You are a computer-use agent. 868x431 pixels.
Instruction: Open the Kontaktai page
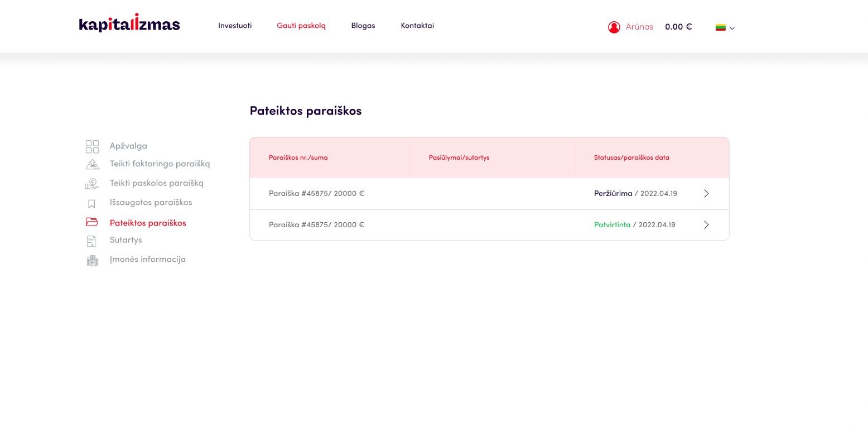tap(417, 26)
